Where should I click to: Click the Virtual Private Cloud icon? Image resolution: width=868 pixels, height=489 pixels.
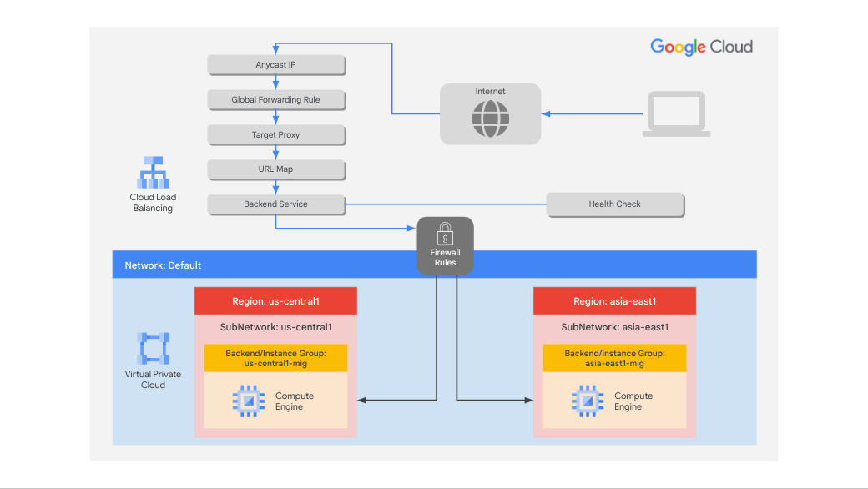[x=154, y=348]
